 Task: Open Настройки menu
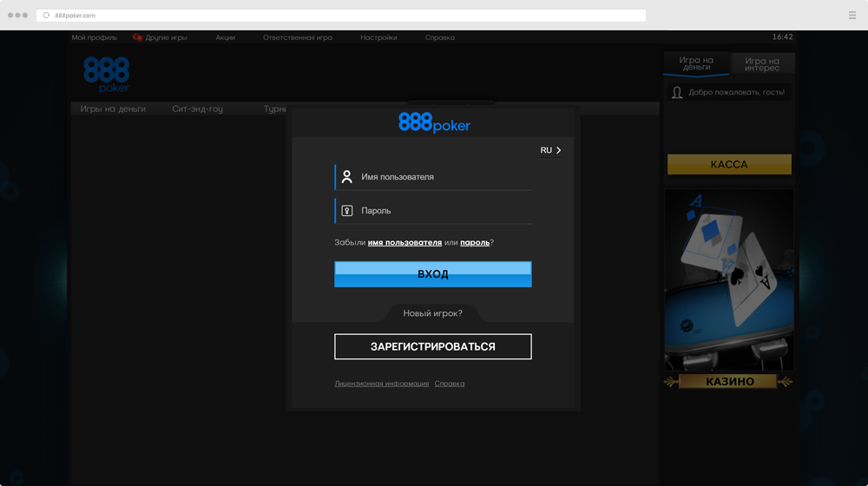(378, 37)
